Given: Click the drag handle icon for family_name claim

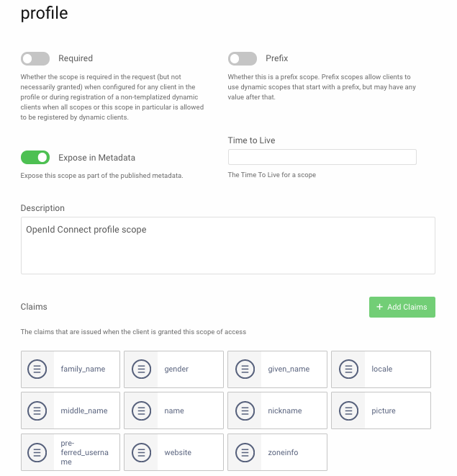Looking at the screenshot, I should 37,369.
